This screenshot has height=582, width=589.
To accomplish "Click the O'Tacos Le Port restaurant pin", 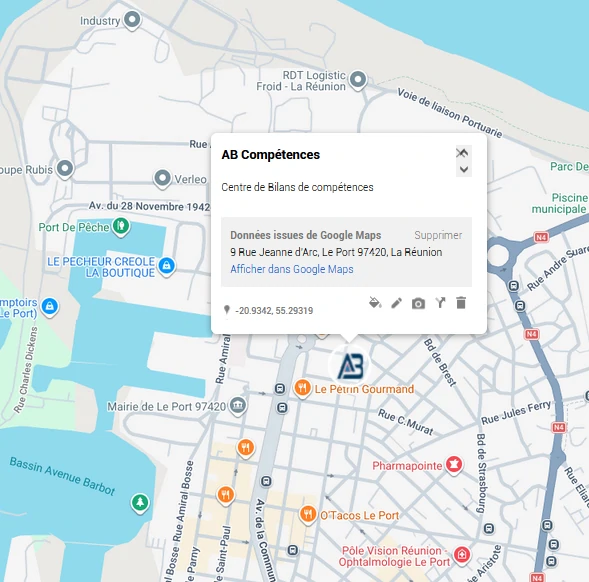I will [x=308, y=515].
